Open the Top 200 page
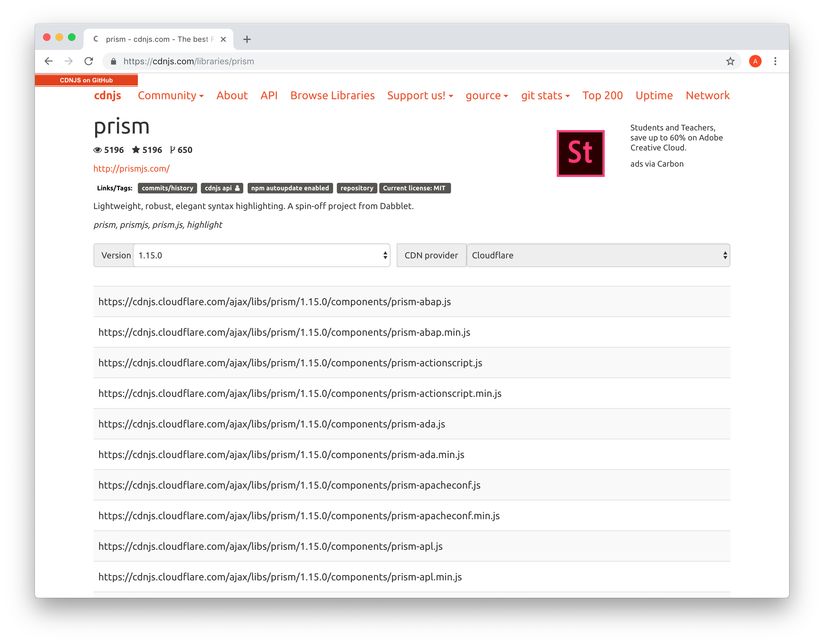This screenshot has width=824, height=644. [603, 95]
